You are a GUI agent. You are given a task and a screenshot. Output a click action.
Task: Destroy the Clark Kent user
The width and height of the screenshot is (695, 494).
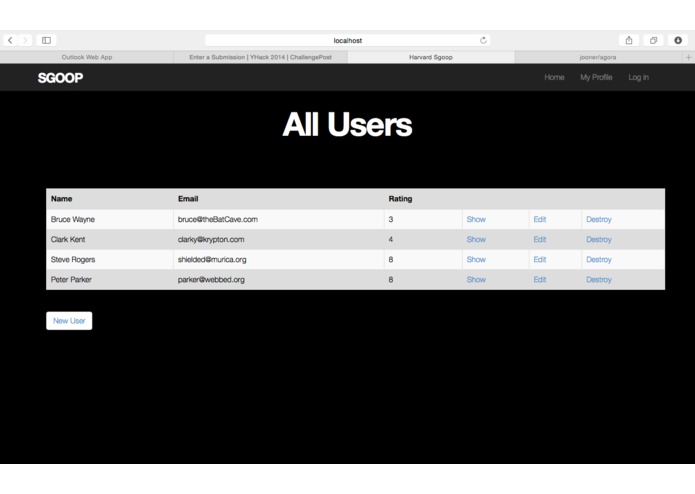[599, 239]
